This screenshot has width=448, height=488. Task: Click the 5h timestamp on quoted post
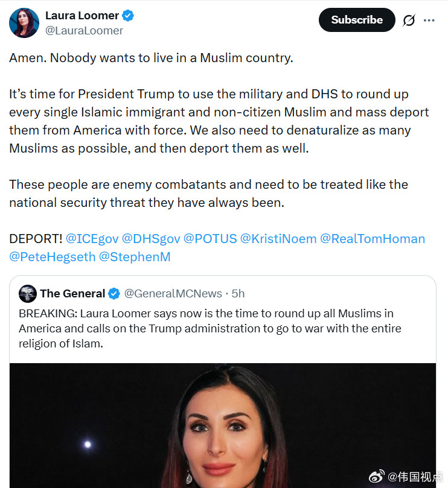click(238, 294)
